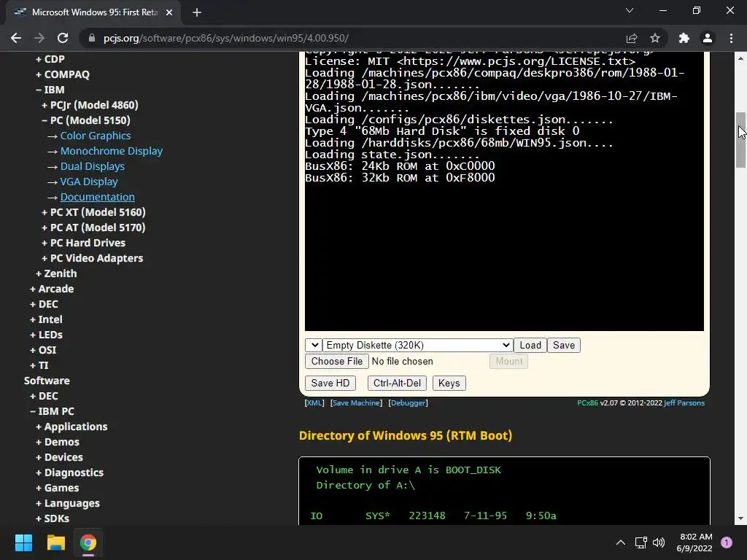747x560 pixels.
Task: Expand the Arcade section
Action: tap(52, 289)
